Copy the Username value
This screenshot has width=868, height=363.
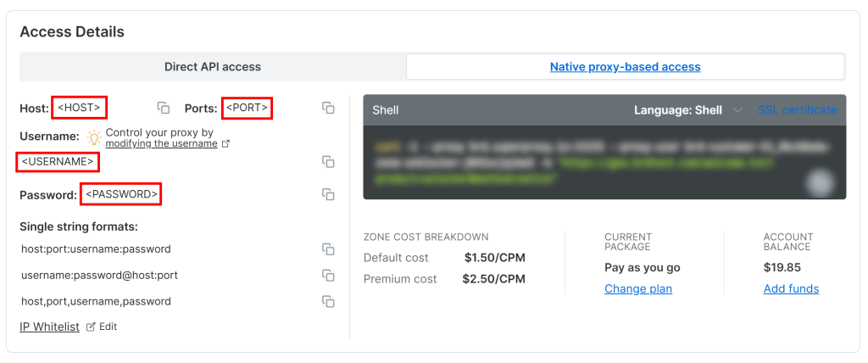coord(328,162)
